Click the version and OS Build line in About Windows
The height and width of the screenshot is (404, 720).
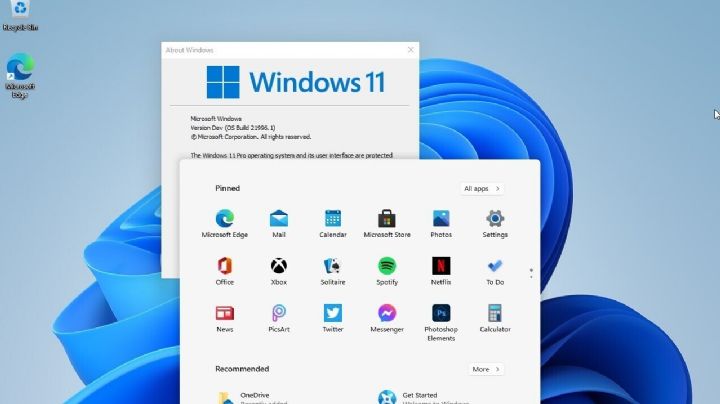point(233,128)
